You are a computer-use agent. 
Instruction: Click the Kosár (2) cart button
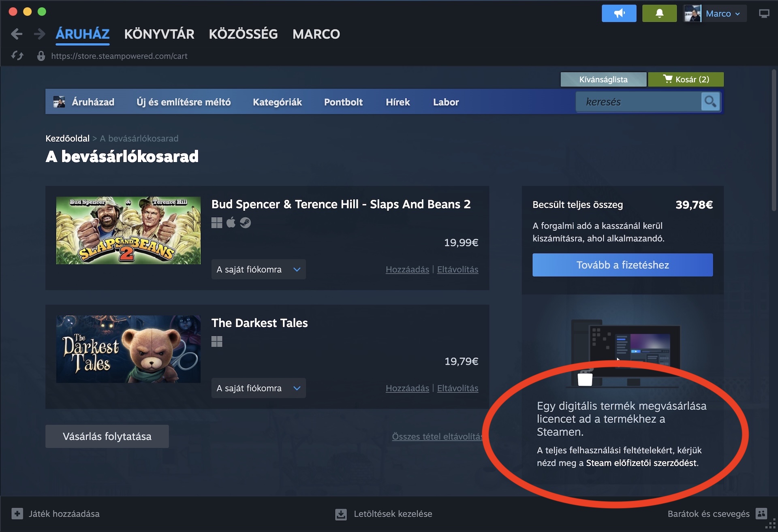686,79
